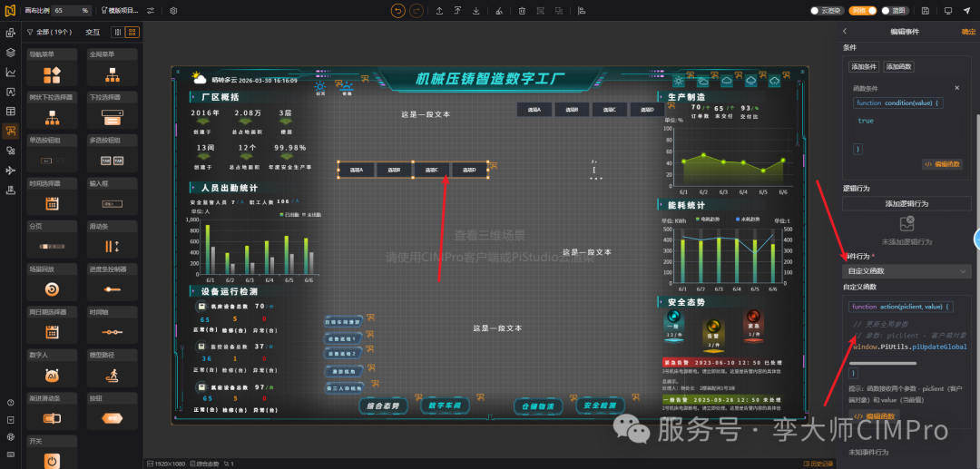The width and height of the screenshot is (980, 469).
Task: Open the line chart icon in left sidebar
Action: tap(10, 73)
